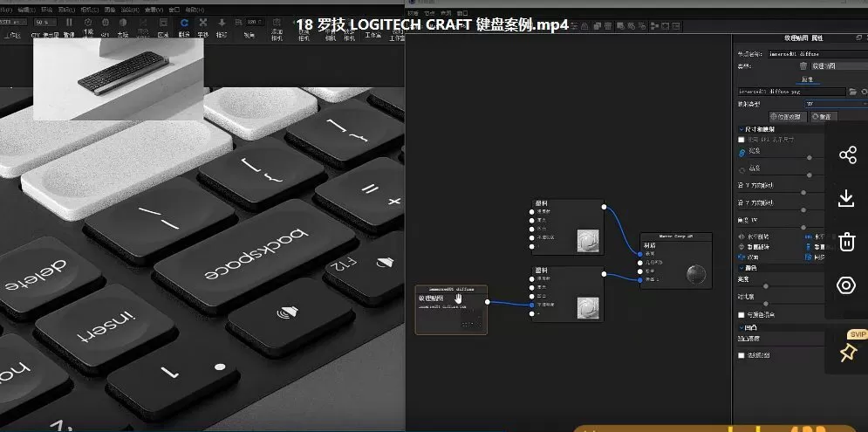Click the float window icon in the properties header
Viewport: 868px width, 432px height.
[x=858, y=38]
